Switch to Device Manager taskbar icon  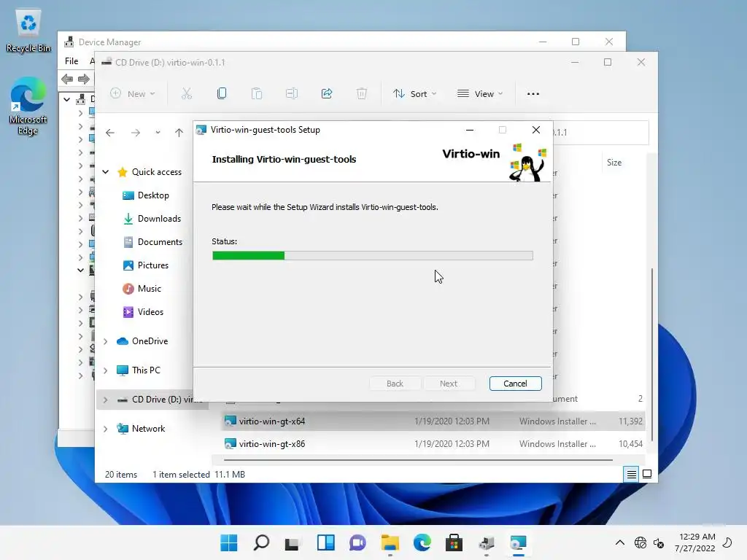click(487, 542)
